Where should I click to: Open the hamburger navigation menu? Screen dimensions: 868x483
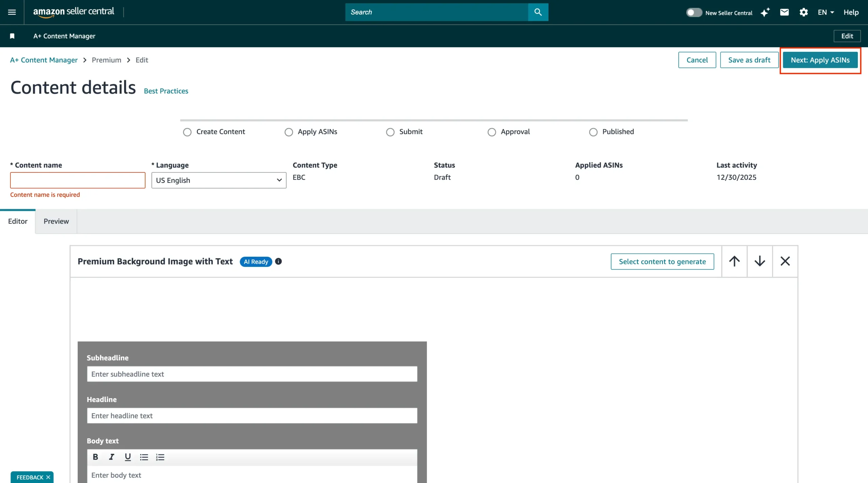pos(12,12)
